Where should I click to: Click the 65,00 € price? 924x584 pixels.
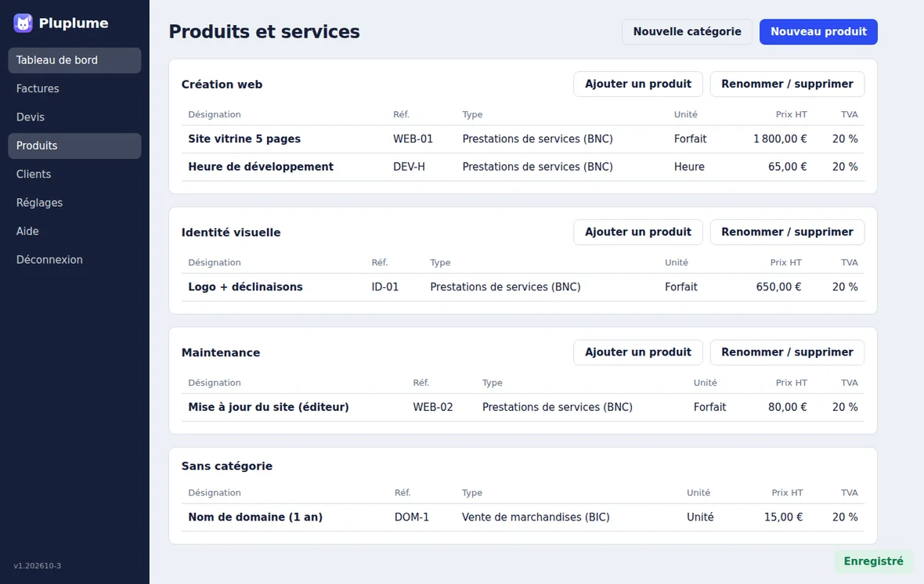[787, 167]
